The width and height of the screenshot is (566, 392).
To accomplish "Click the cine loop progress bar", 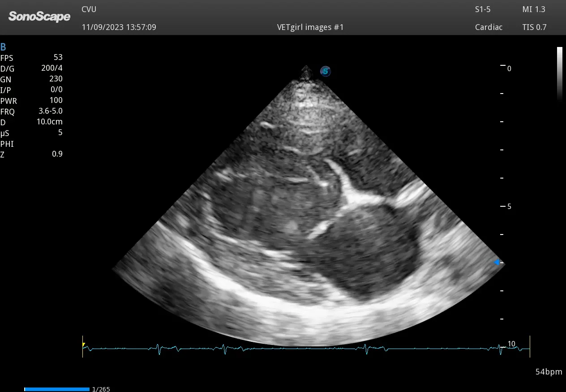I will pos(57,389).
